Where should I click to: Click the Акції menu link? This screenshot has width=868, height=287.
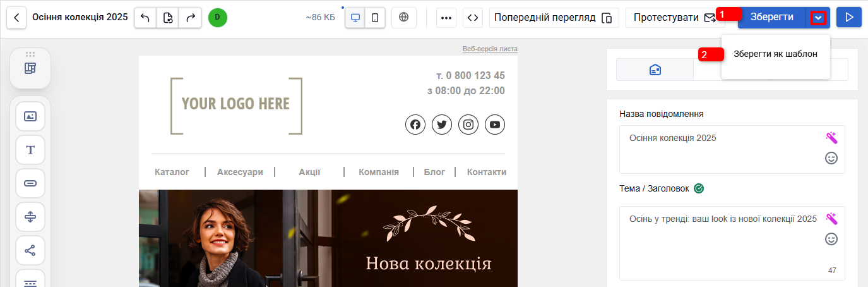(x=309, y=172)
